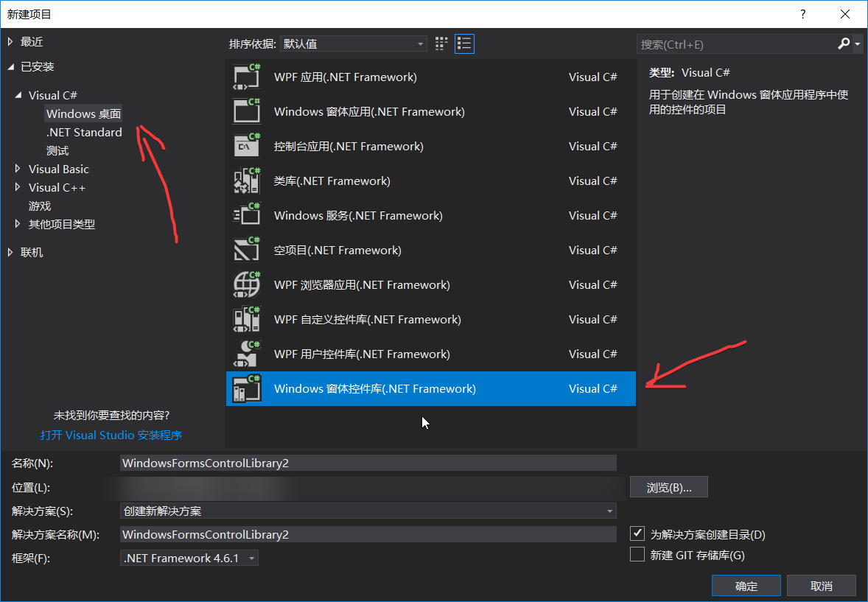
Task: Open the help question mark button
Action: [x=802, y=14]
